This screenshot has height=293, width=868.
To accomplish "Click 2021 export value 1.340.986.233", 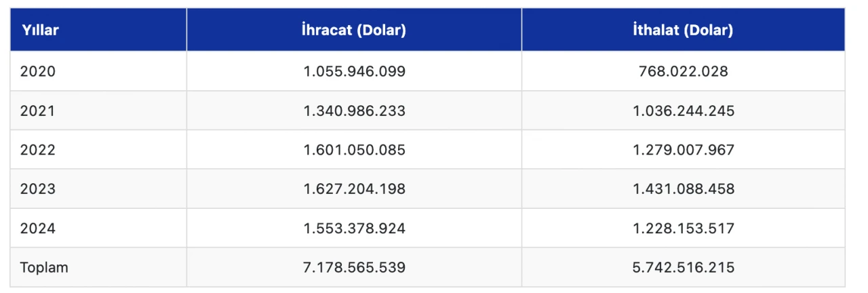I will tap(354, 111).
